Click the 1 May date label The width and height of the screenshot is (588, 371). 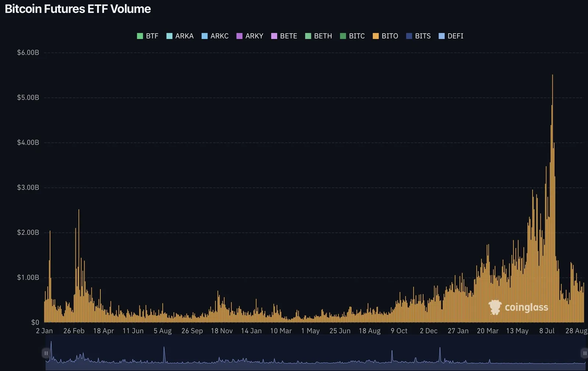tap(311, 331)
